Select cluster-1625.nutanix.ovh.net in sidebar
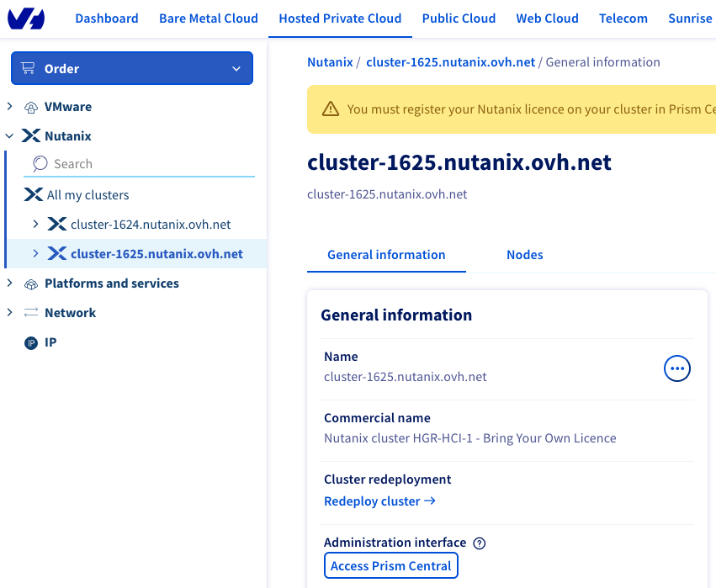The image size is (716, 588). tap(156, 253)
